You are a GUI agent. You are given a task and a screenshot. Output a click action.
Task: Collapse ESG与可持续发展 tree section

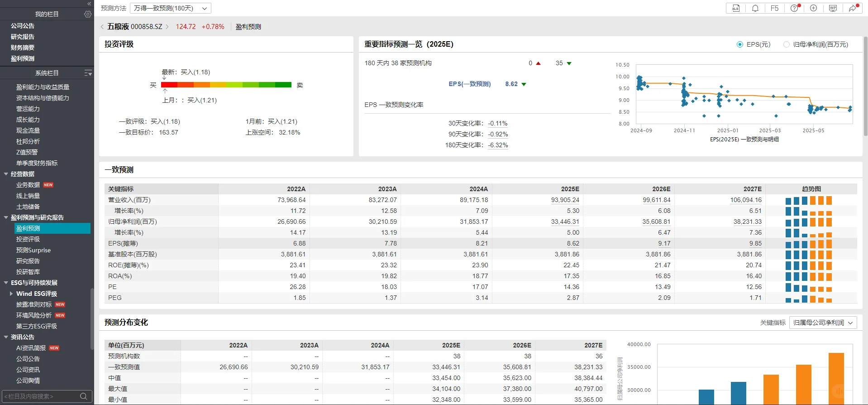pos(6,283)
